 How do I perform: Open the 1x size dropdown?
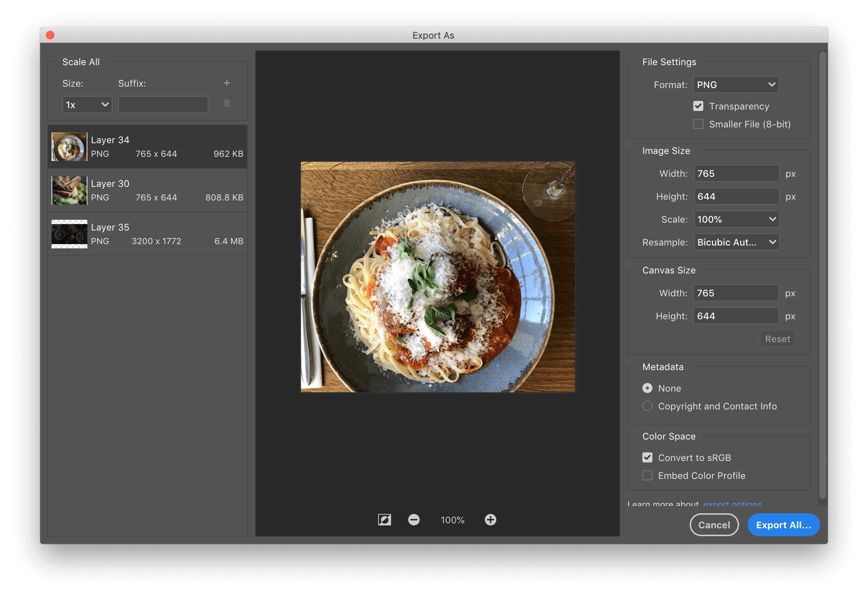pyautogui.click(x=87, y=105)
